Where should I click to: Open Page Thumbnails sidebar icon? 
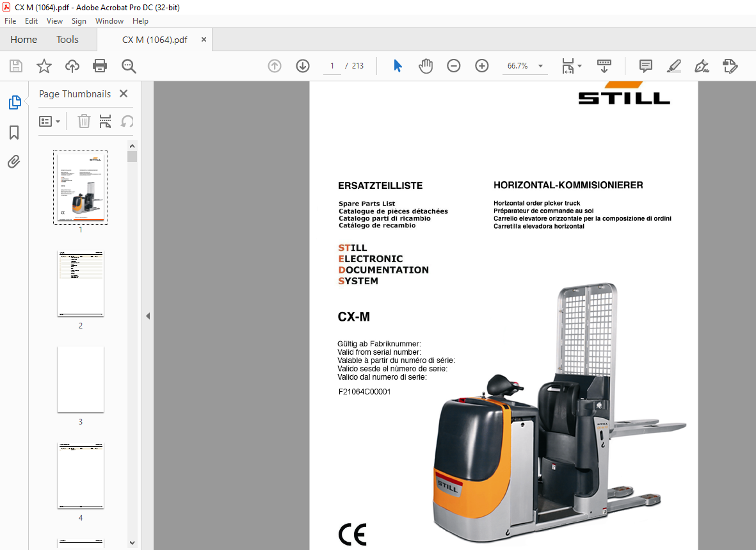pos(15,102)
